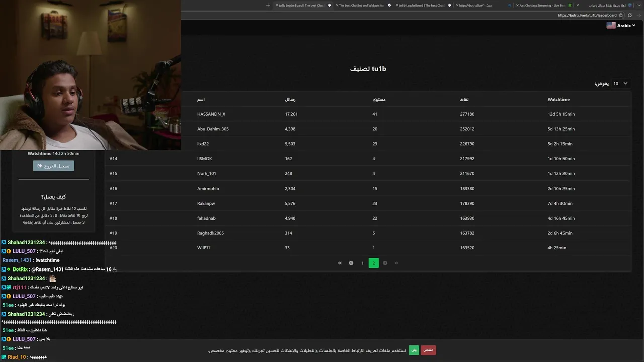Click messages count 17,261
This screenshot has height=362, width=644.
[x=291, y=114]
